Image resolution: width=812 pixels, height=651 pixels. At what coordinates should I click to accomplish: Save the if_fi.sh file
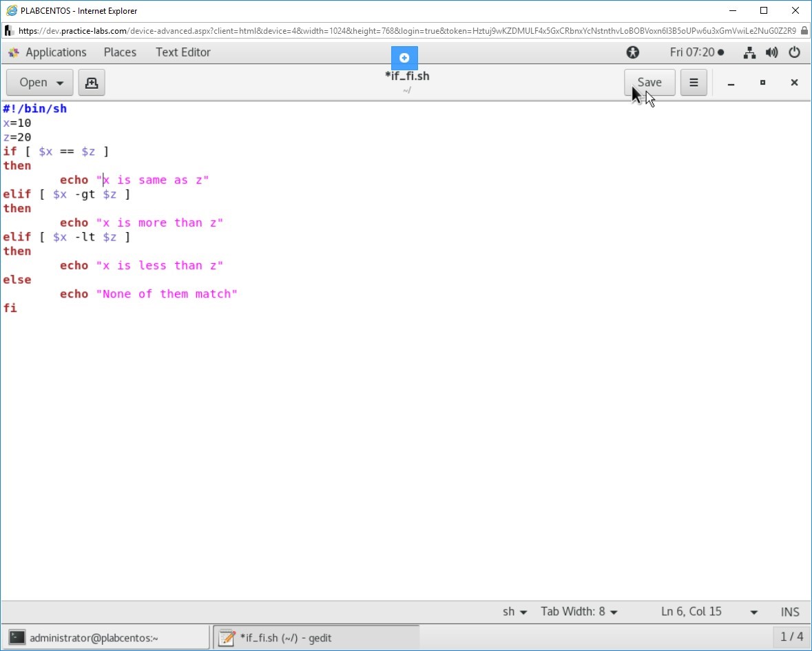649,83
